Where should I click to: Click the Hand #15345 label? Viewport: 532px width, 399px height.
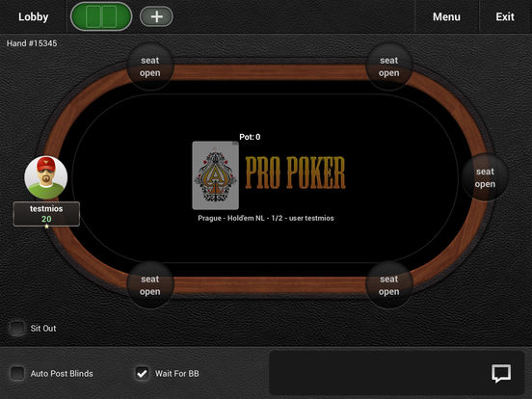32,43
